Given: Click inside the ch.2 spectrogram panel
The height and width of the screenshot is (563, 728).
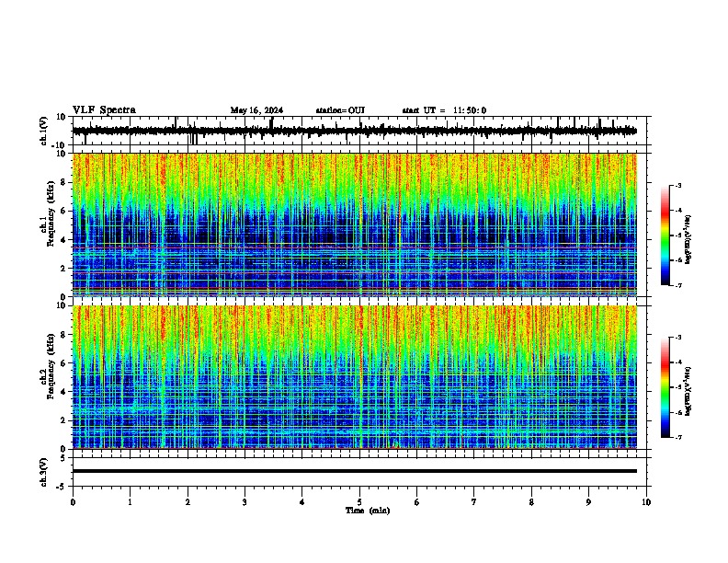Looking at the screenshot, I should point(354,377).
